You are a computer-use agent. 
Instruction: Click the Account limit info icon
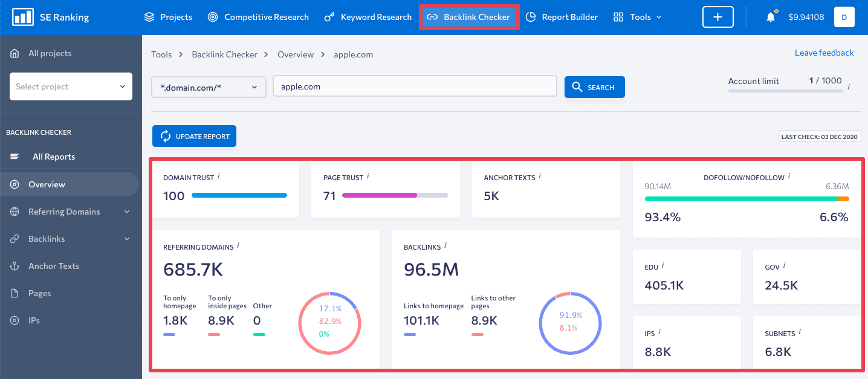(849, 87)
